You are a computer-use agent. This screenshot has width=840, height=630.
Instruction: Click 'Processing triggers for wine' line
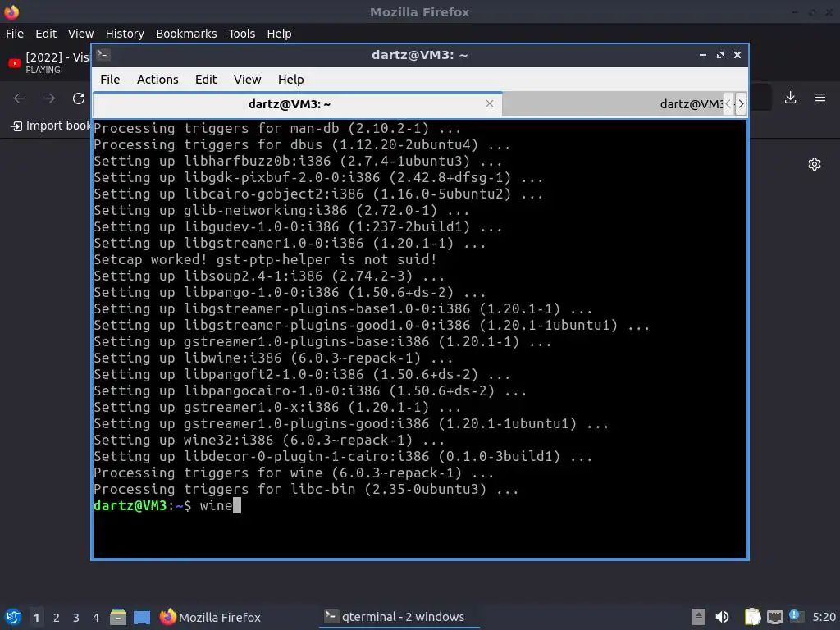tap(294, 472)
